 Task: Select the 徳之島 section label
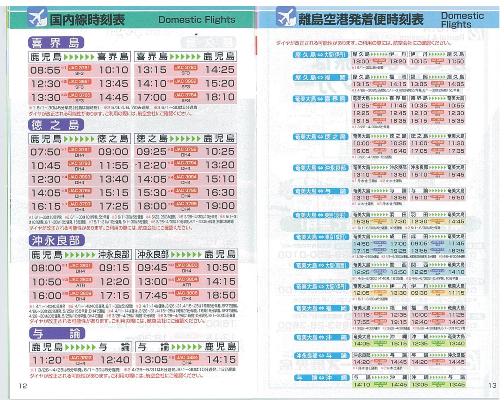point(56,125)
